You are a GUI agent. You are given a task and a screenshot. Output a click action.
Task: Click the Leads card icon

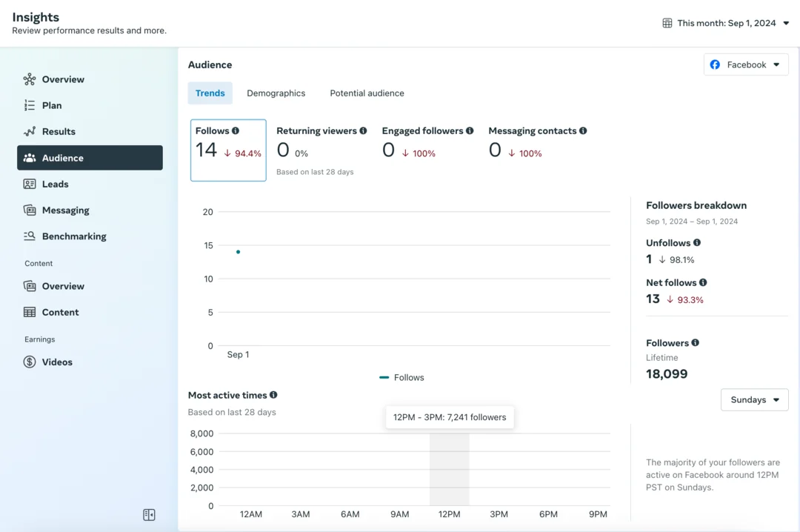[x=30, y=184]
